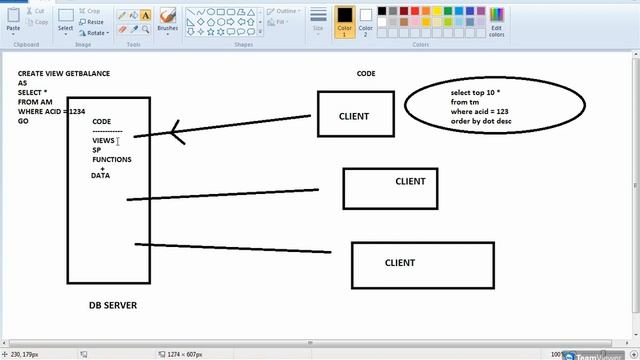Choose the dark red color swatch
Viewport: 640px width, 360px height.
click(404, 11)
